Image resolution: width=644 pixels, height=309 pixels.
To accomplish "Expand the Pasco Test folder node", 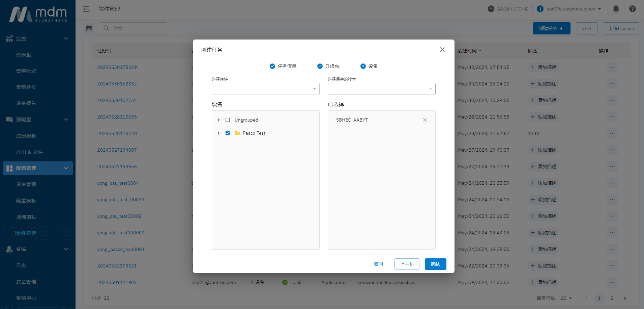I will pos(219,133).
